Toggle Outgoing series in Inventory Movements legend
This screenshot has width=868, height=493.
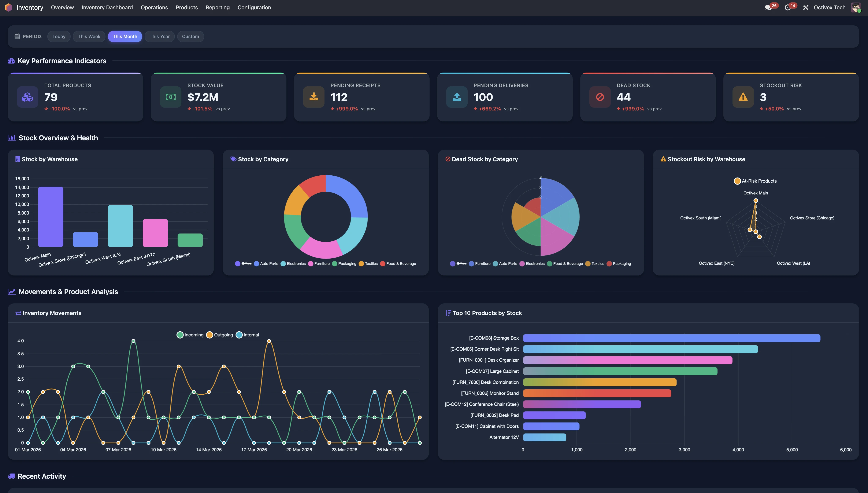coord(220,335)
